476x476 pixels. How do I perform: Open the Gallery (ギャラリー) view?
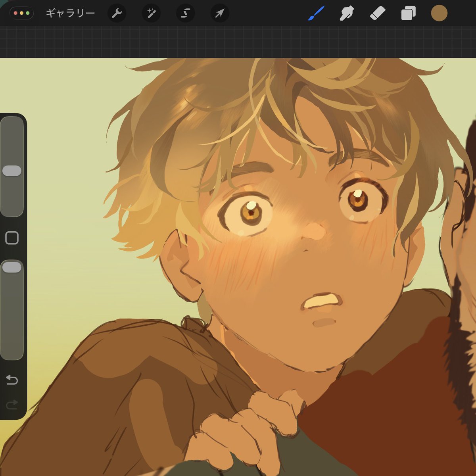70,13
